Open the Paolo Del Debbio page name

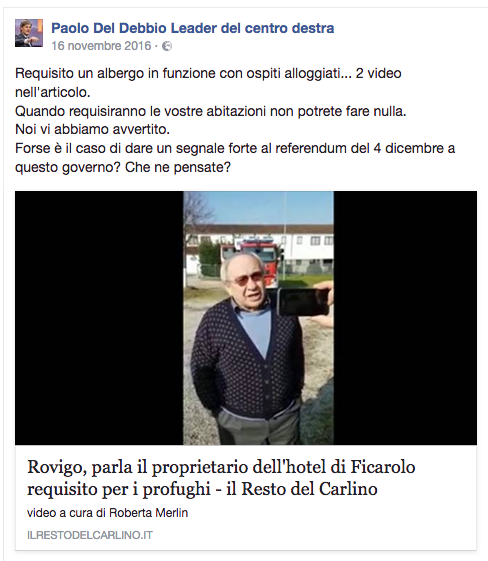192,28
